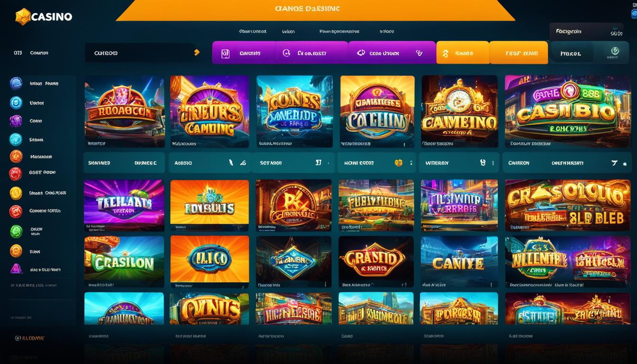Click the circular icon on the second purple tab

point(286,53)
